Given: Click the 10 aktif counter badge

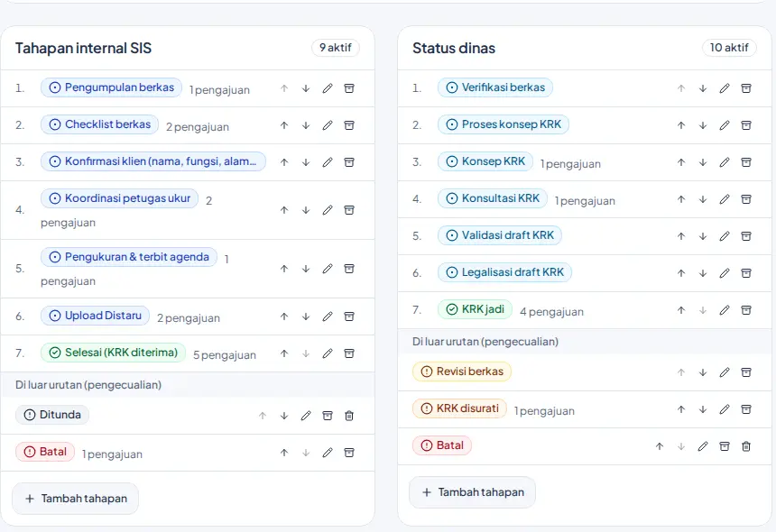Looking at the screenshot, I should click(x=729, y=48).
